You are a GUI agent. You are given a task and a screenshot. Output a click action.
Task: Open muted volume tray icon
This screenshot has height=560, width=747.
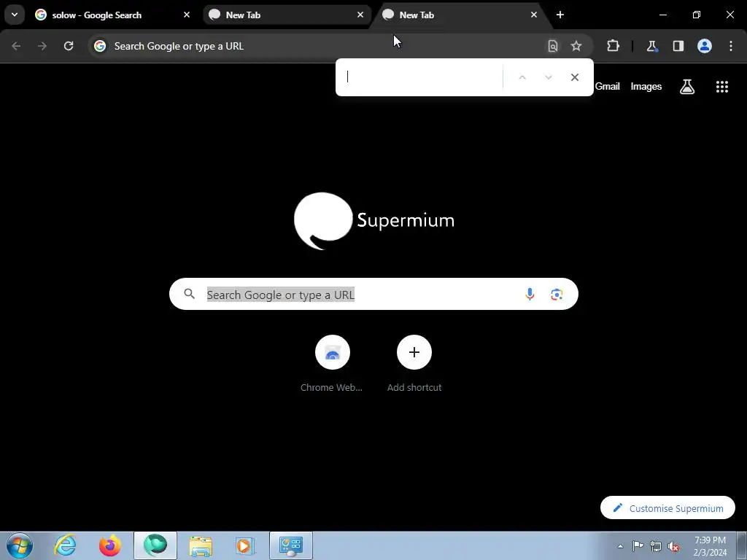click(x=673, y=546)
